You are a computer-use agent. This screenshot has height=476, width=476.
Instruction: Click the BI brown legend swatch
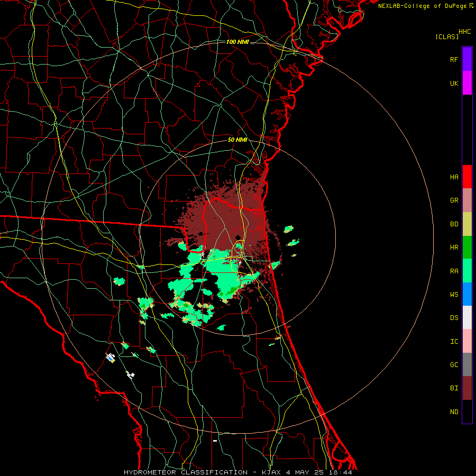click(x=467, y=388)
